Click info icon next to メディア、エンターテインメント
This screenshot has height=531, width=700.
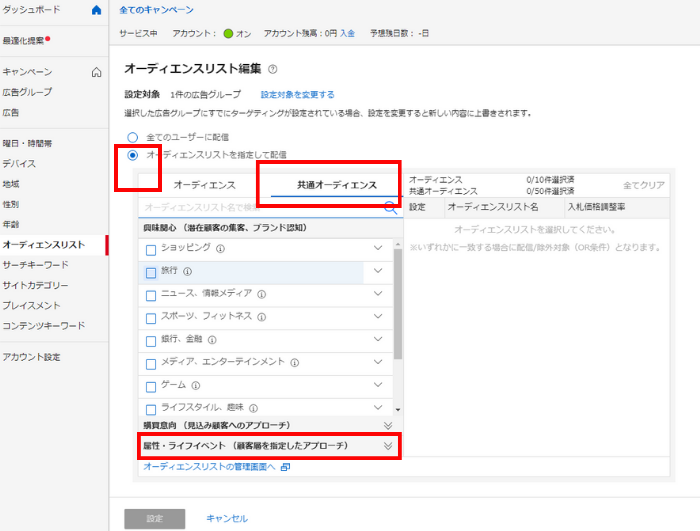click(x=295, y=363)
